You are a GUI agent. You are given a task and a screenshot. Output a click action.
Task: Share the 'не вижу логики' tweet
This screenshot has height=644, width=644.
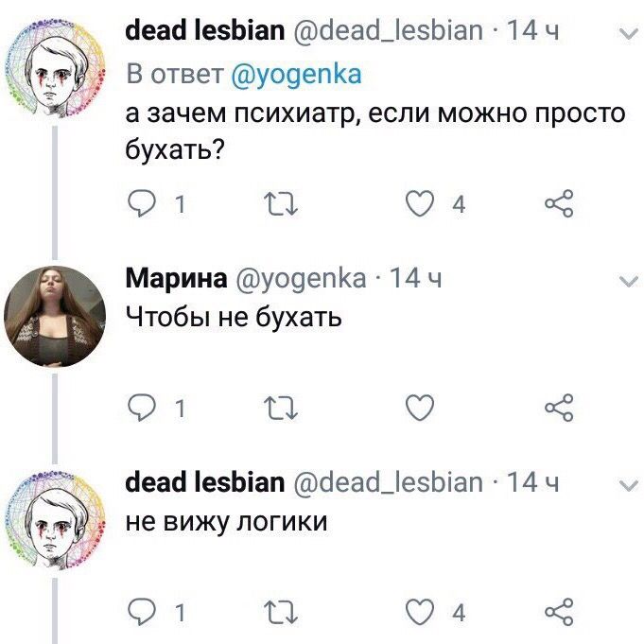click(559, 612)
